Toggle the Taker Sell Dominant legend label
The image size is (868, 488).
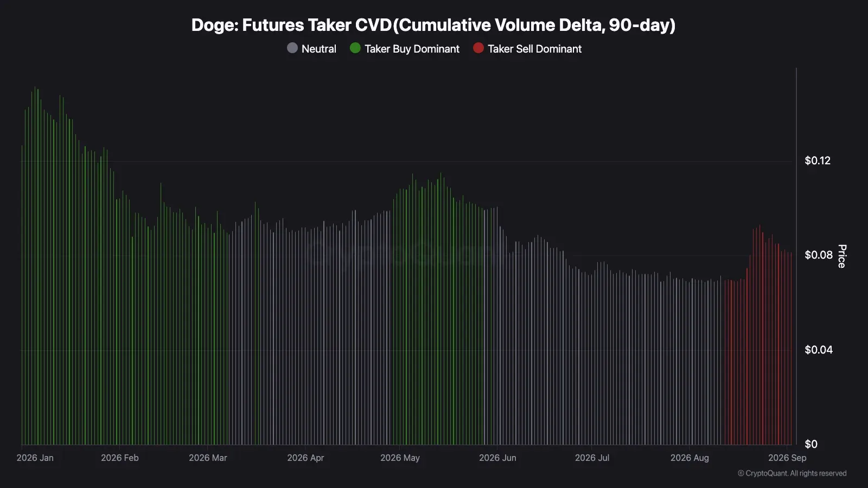[534, 49]
